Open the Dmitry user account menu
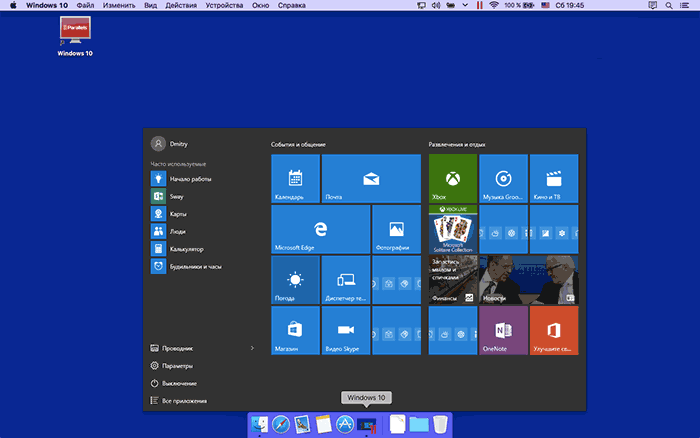The image size is (700, 438). 170,143
